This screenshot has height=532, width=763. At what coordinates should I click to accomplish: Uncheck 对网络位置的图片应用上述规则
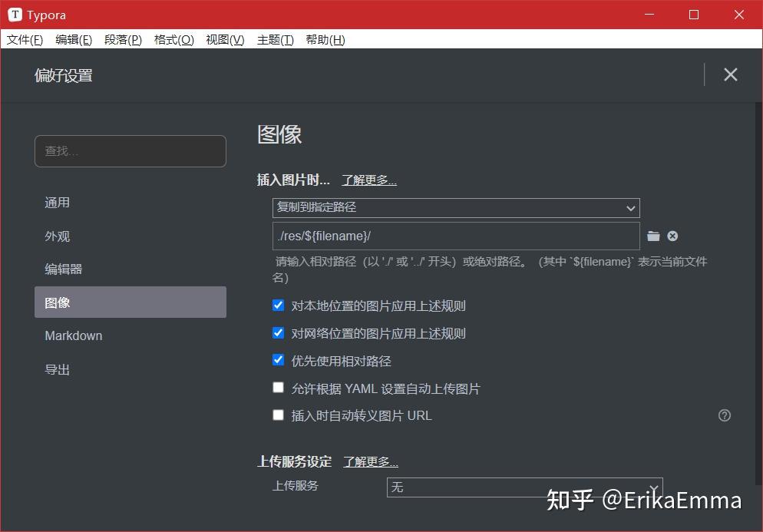[x=278, y=332]
